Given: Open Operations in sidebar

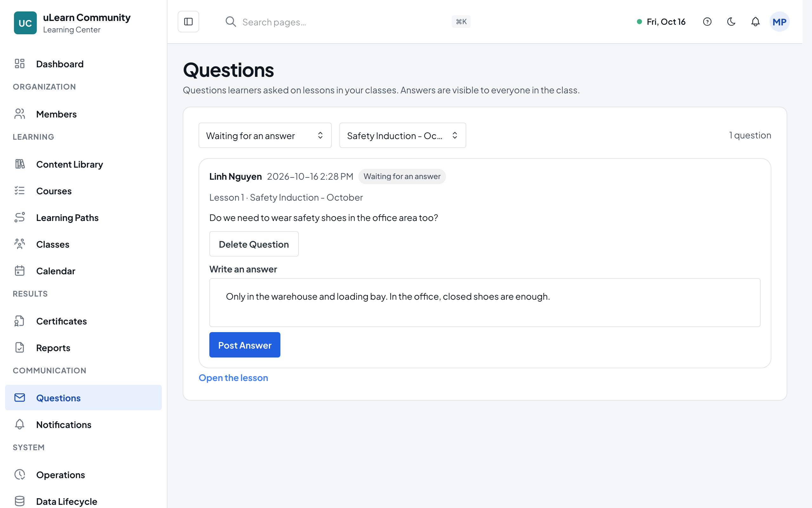Looking at the screenshot, I should (83, 475).
